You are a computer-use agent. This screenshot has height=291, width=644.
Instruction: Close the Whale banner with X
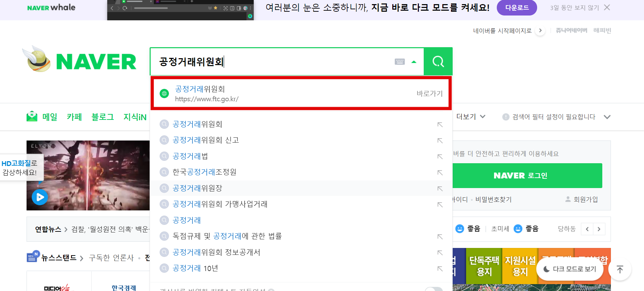[x=607, y=7]
